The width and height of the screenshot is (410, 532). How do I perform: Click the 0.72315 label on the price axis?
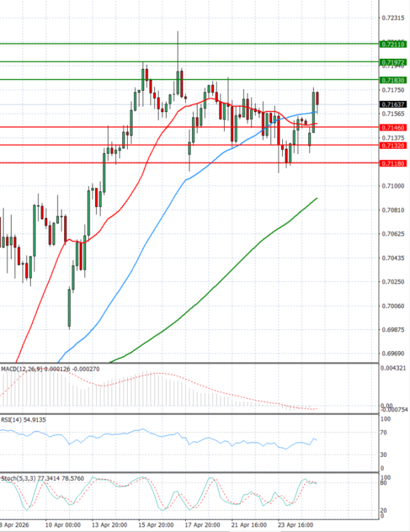pos(393,18)
